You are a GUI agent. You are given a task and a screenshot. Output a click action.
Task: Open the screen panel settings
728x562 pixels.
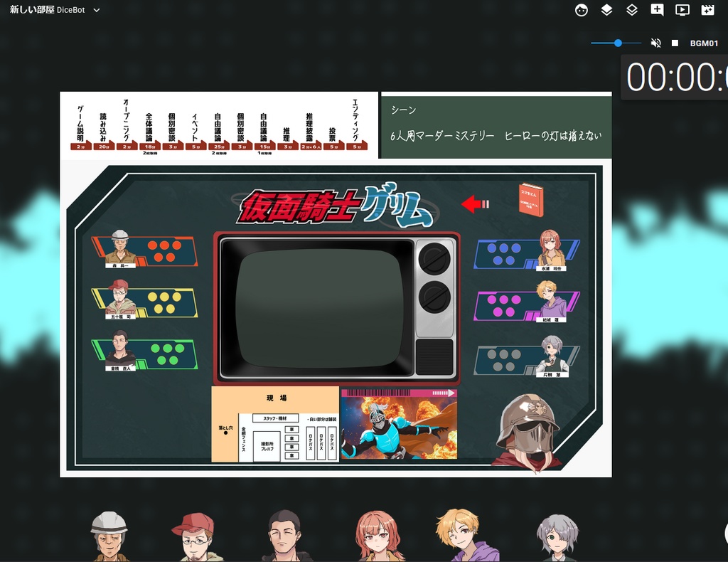click(x=682, y=10)
